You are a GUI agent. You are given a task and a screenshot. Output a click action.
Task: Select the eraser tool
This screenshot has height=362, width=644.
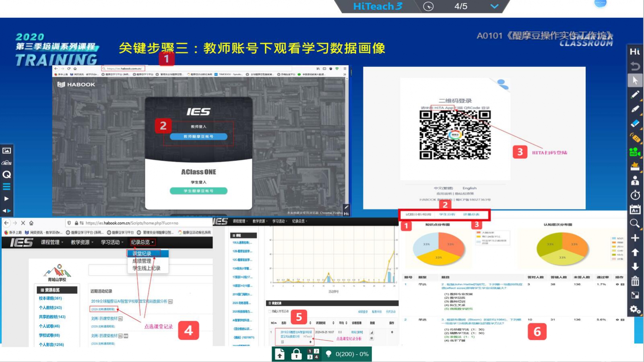(x=635, y=124)
